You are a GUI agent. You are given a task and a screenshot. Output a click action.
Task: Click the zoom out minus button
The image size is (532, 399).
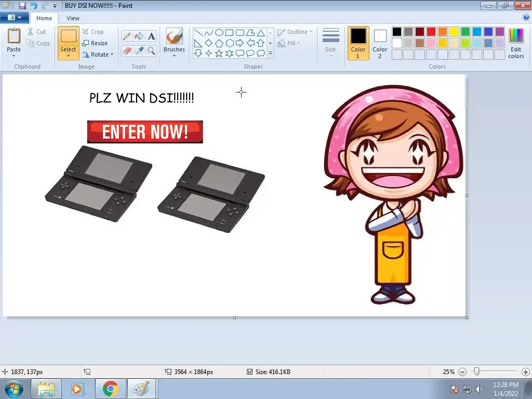[462, 372]
